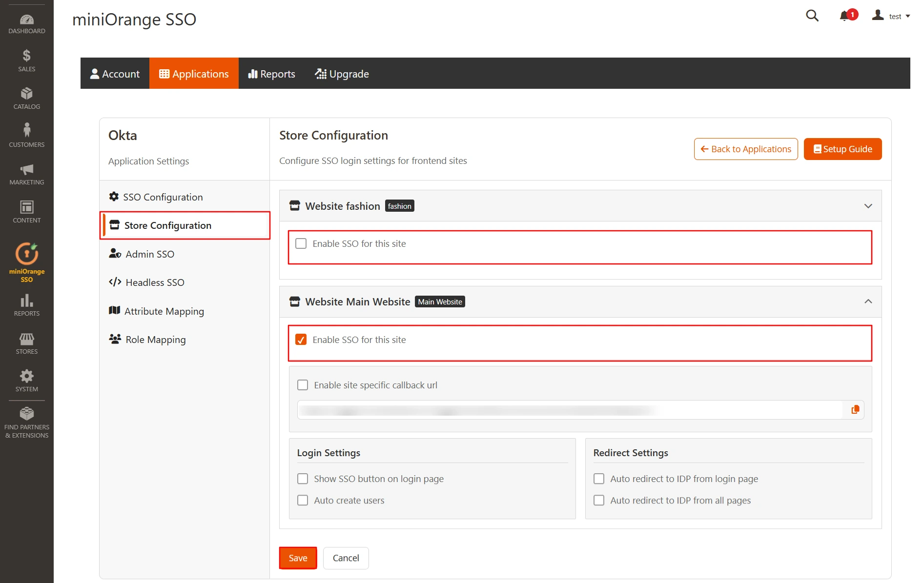The height and width of the screenshot is (583, 924).
Task: Expand the Website fashion section
Action: point(868,206)
